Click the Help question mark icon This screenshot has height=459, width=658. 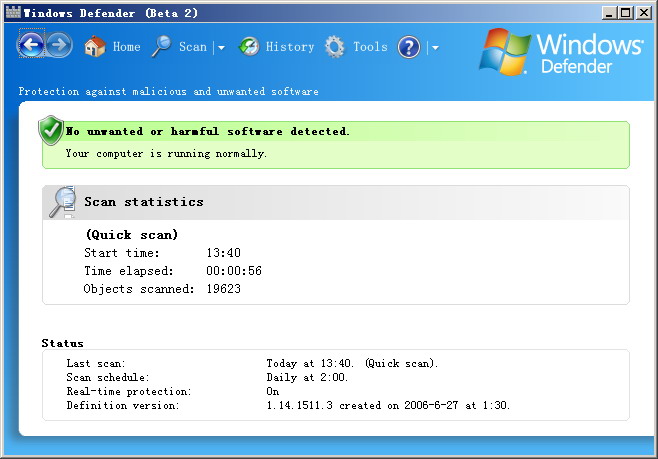point(409,47)
